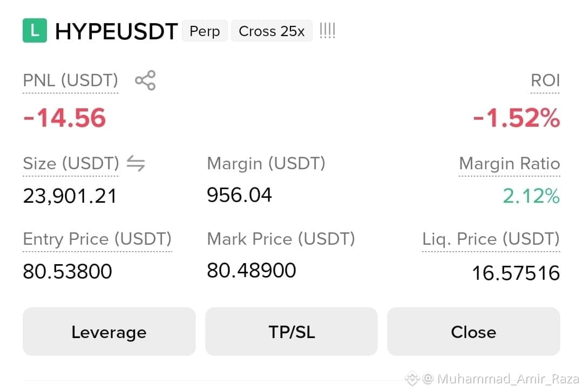Image resolution: width=583 pixels, height=392 pixels.
Task: Click the Binance watermark logo icon
Action: (412, 379)
